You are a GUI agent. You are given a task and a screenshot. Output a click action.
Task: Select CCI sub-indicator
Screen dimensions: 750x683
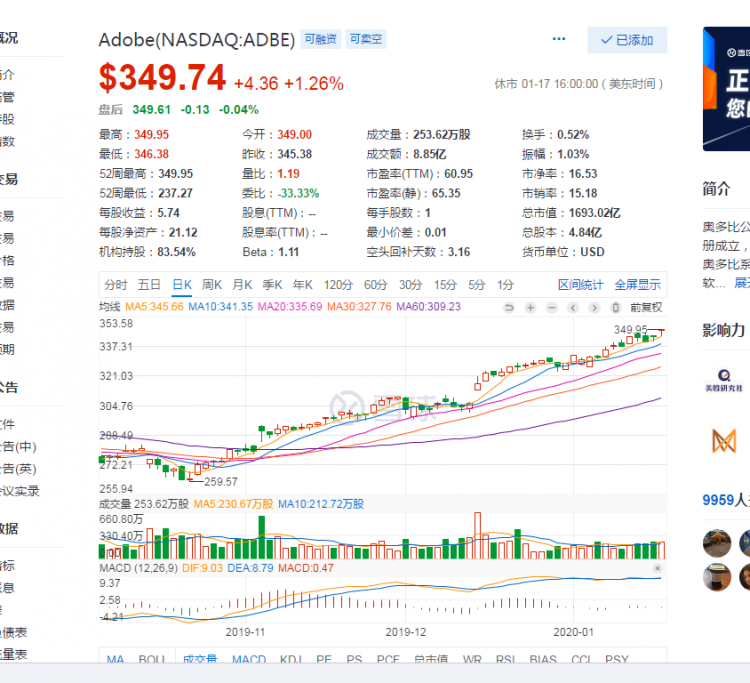[581, 659]
